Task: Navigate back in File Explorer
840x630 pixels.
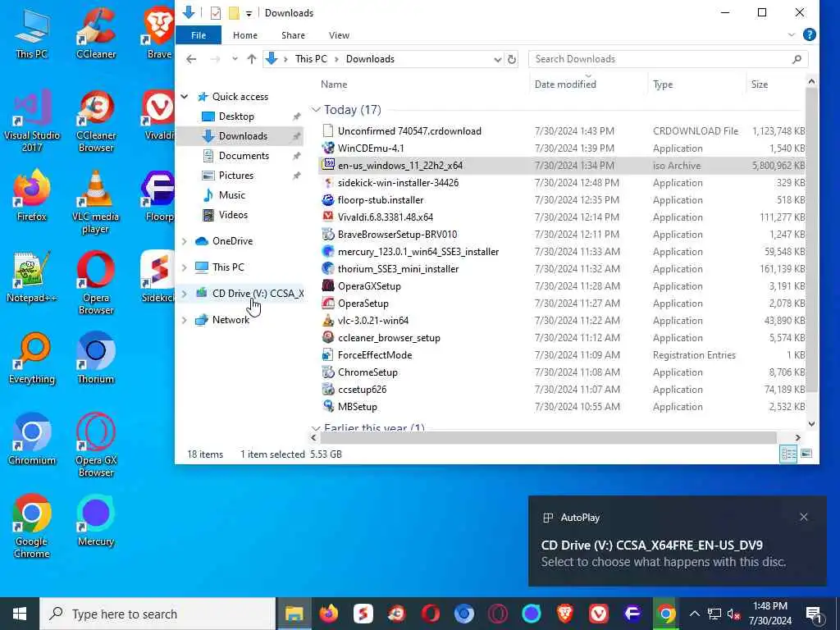Action: [x=191, y=59]
